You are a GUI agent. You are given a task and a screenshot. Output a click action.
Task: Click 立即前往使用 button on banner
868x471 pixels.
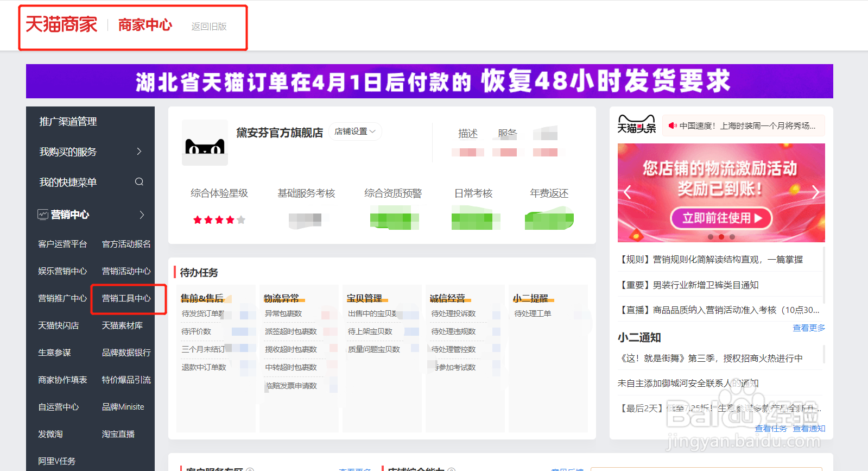pyautogui.click(x=721, y=218)
